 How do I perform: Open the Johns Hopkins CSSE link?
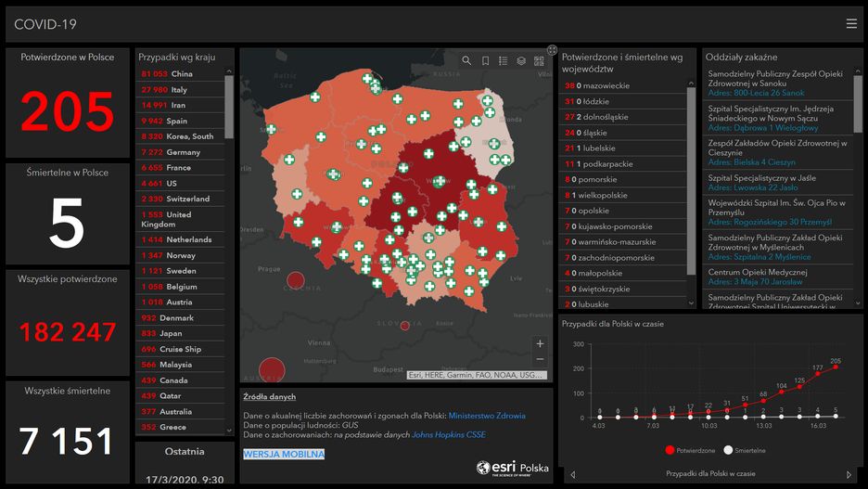448,434
